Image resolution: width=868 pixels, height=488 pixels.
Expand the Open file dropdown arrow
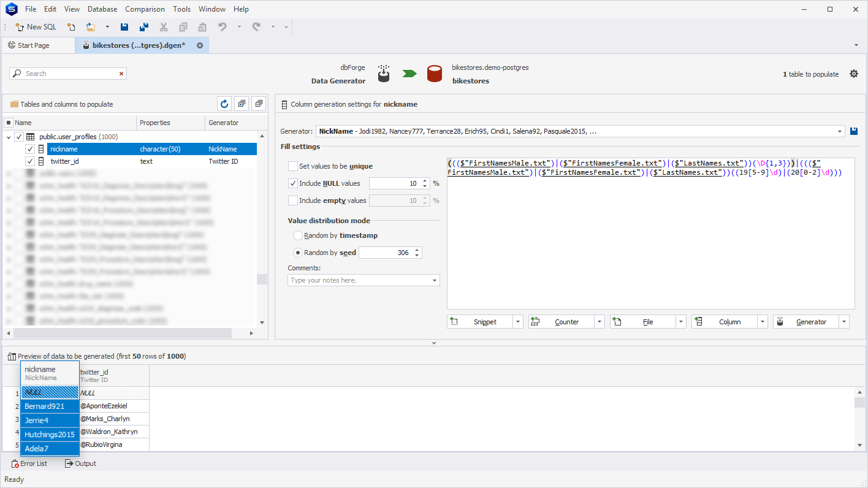pyautogui.click(x=107, y=27)
